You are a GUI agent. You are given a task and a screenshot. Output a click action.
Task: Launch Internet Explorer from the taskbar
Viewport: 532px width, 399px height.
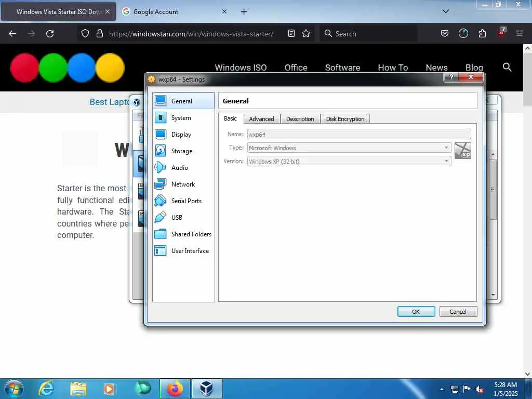click(x=46, y=389)
